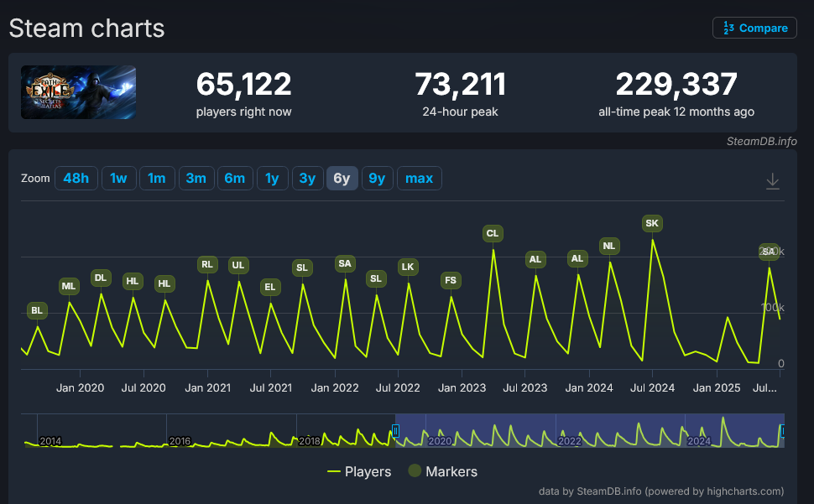Select the DL chart marker
814x504 pixels.
tap(101, 278)
